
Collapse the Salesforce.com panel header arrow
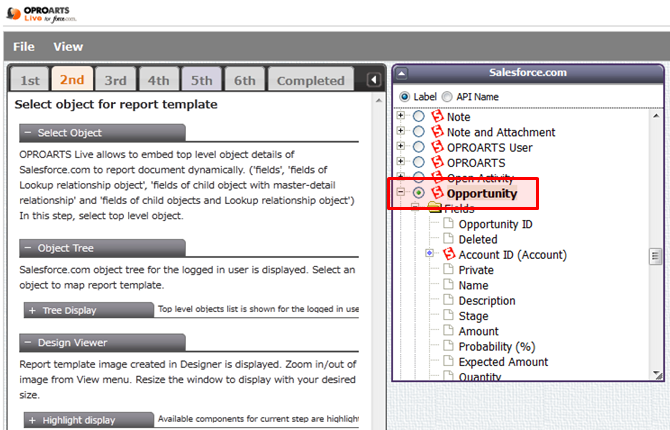(x=401, y=73)
